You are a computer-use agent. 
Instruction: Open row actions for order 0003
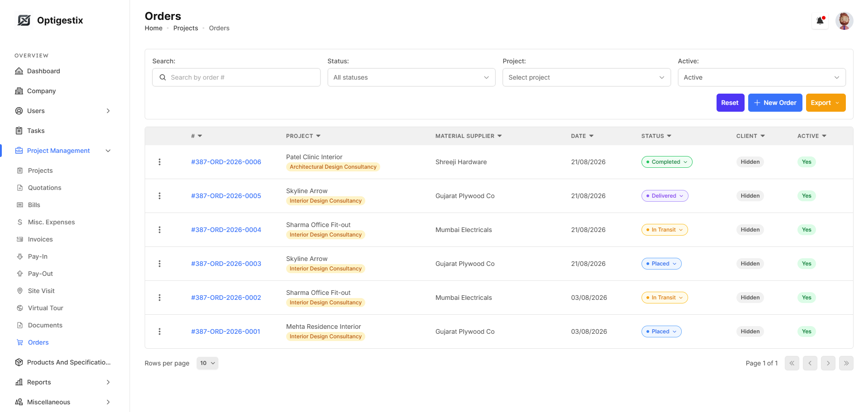(160, 264)
